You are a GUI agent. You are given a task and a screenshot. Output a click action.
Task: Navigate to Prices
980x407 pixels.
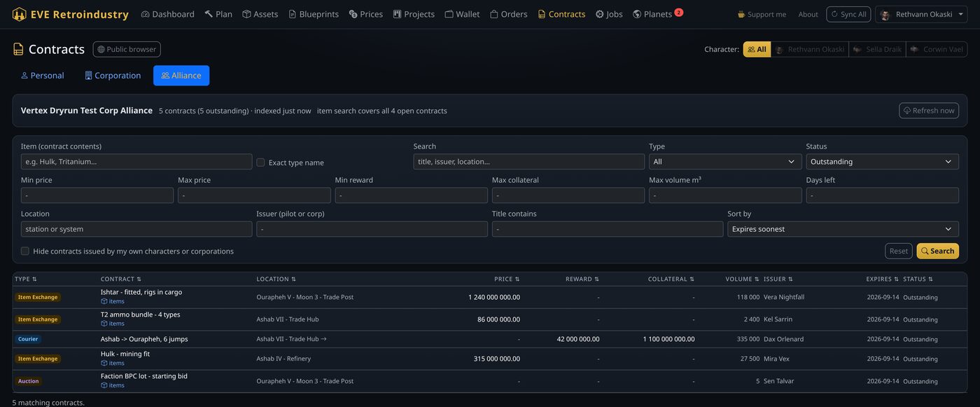coord(365,14)
